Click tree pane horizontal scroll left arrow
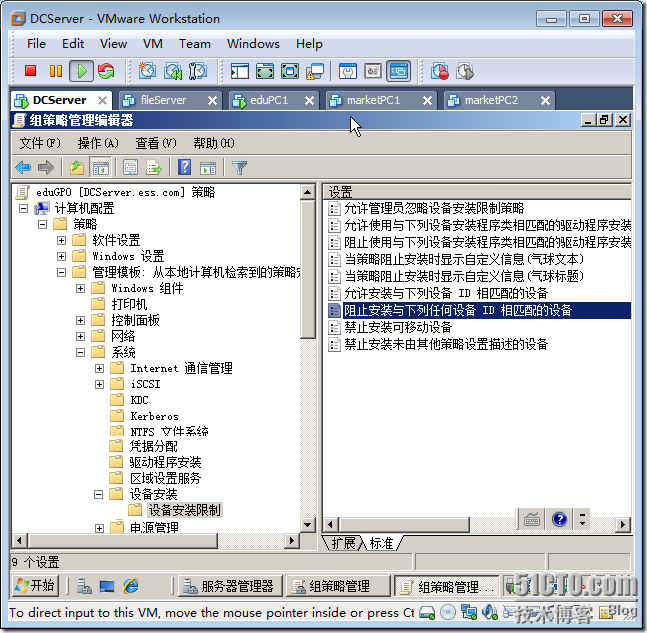647x633 pixels. click(19, 540)
